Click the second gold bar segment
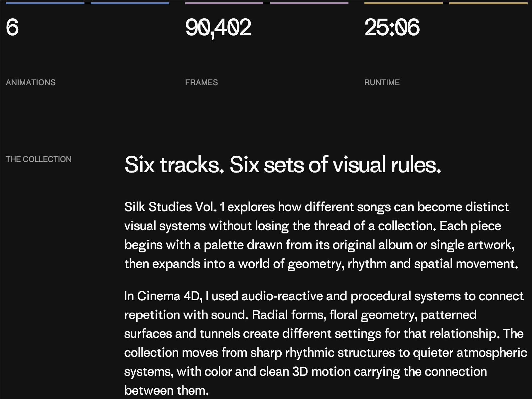The width and height of the screenshot is (532, 399). [488, 3]
